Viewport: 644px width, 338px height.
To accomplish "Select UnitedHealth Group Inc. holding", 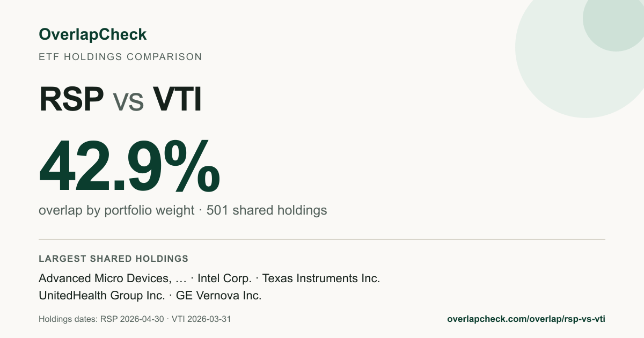I will pyautogui.click(x=102, y=296).
